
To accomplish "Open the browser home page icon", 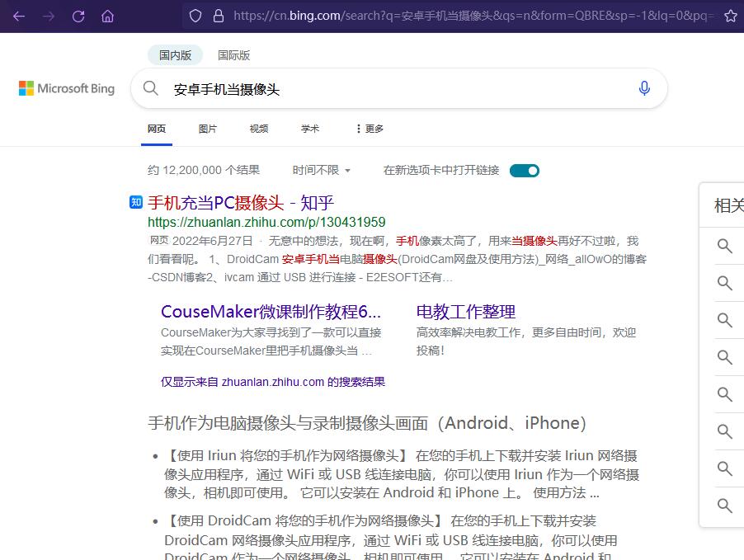I will pos(108,16).
